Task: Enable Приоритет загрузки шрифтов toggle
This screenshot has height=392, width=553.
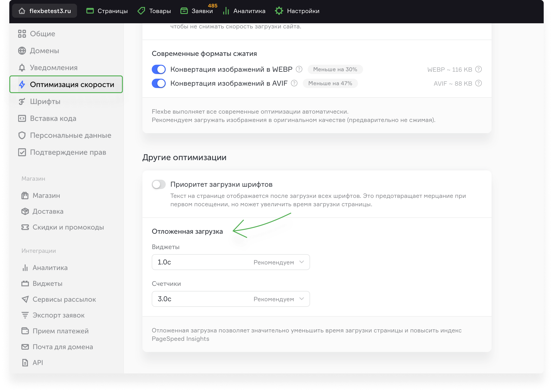Action: (158, 185)
